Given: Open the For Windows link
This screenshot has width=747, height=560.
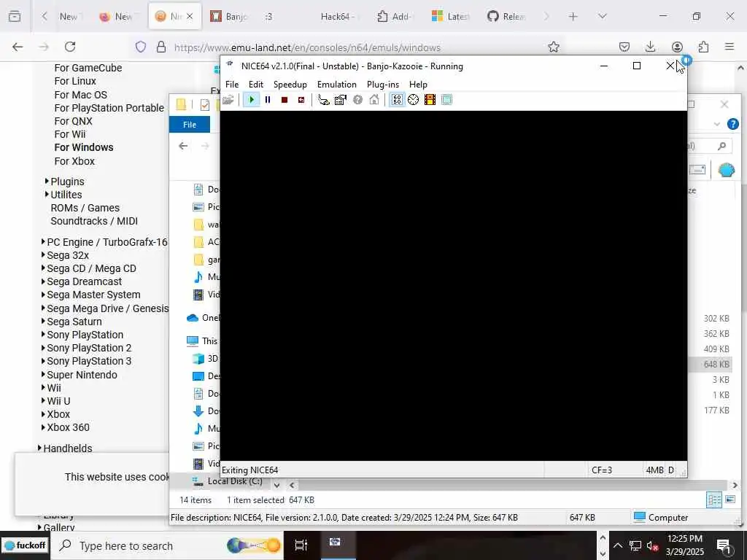Looking at the screenshot, I should [84, 147].
